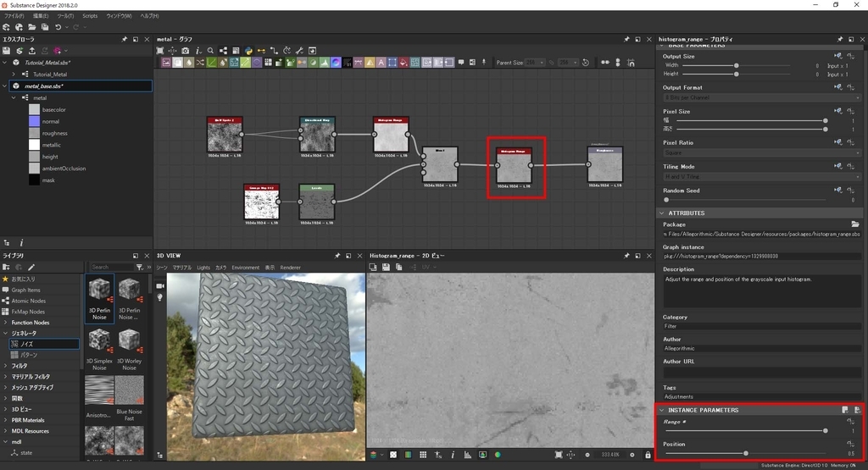The height and width of the screenshot is (470, 868).
Task: Collapse the Tutorial_Metal.sbs package
Action: point(6,63)
